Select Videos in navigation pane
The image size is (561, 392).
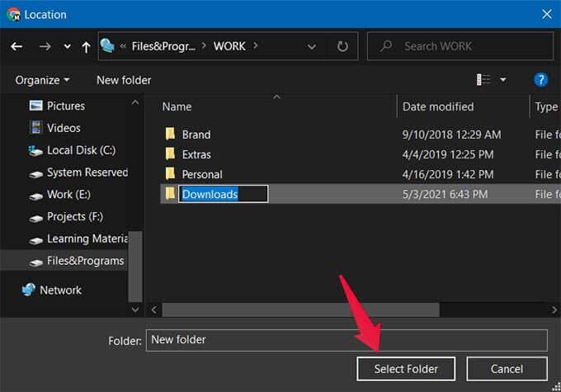pyautogui.click(x=64, y=128)
